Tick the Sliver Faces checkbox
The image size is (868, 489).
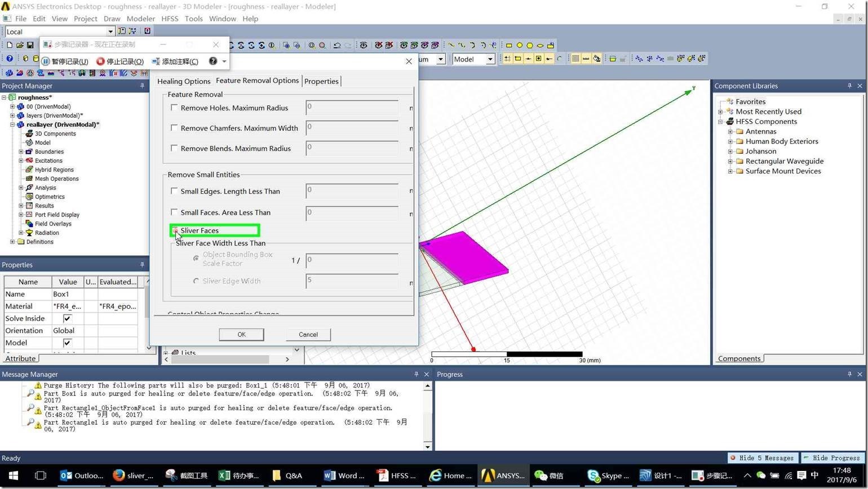point(175,230)
